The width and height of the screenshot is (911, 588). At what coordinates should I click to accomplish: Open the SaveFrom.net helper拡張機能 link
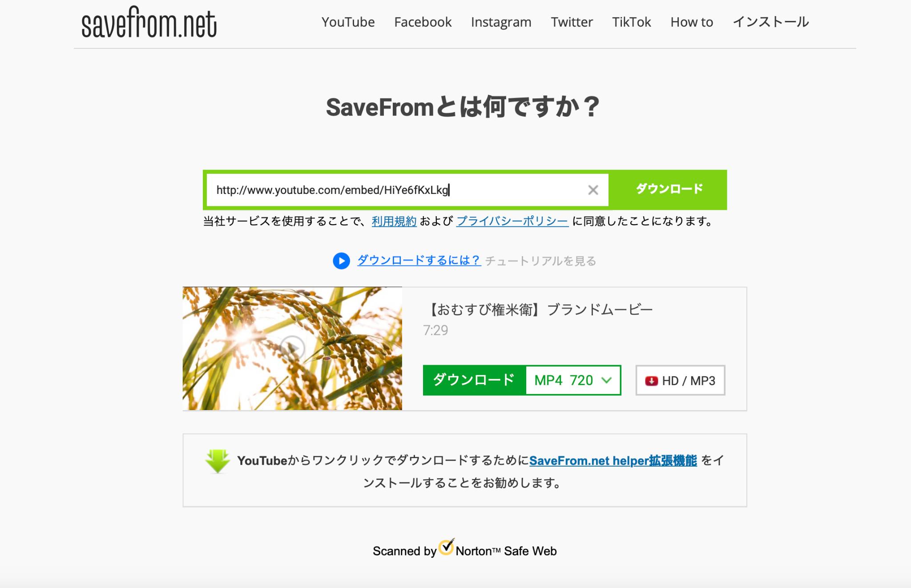pyautogui.click(x=613, y=461)
